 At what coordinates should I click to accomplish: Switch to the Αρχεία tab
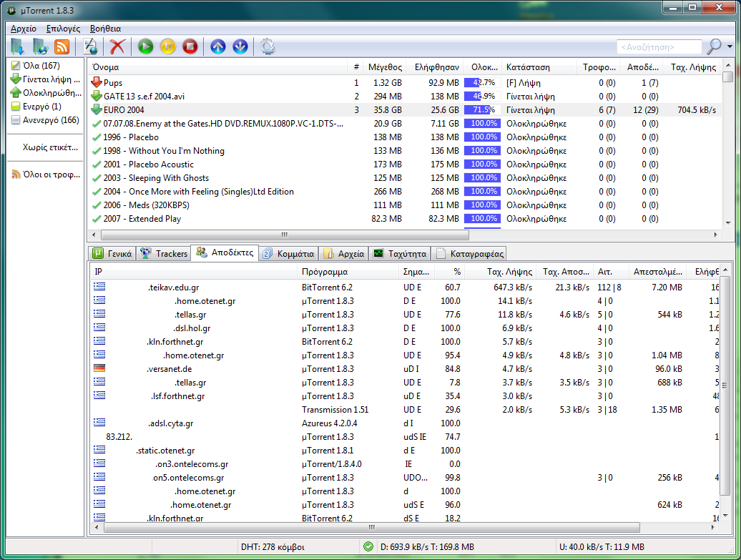click(343, 254)
